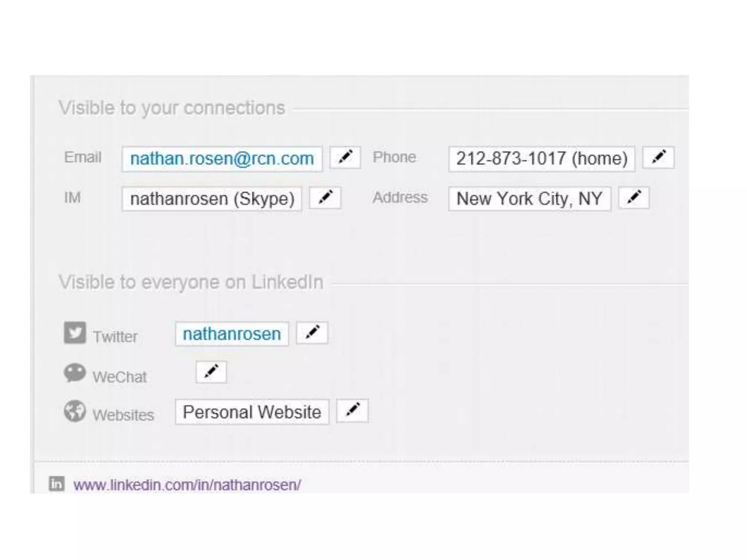Image resolution: width=747 pixels, height=560 pixels.
Task: Click the Websites globe icon
Action: 75,411
